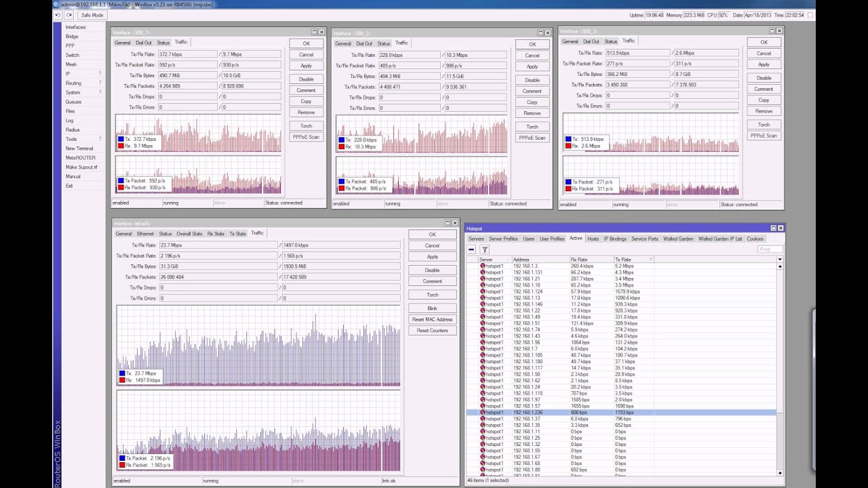Image resolution: width=868 pixels, height=488 pixels.
Task: Open General tab in 3BB_1 window
Action: [123, 43]
